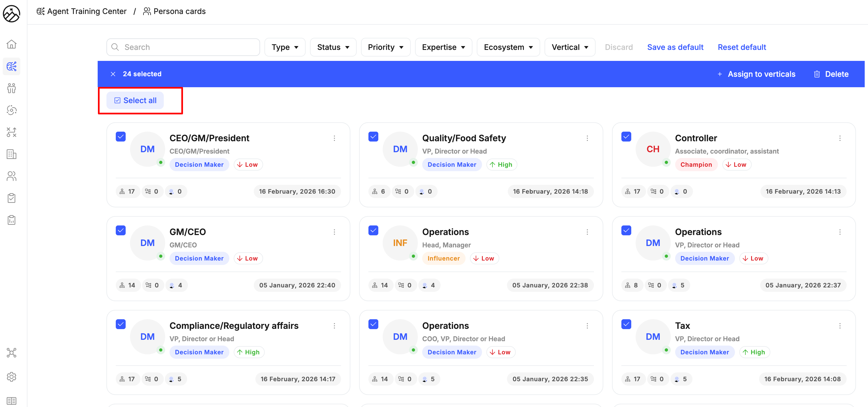Go to Agent Training Center breadcrumb

81,11
